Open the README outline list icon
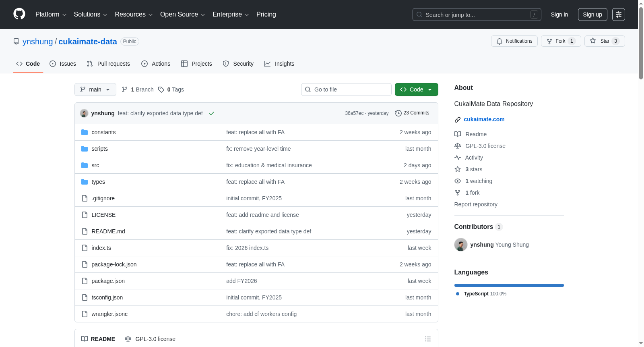 coord(428,339)
